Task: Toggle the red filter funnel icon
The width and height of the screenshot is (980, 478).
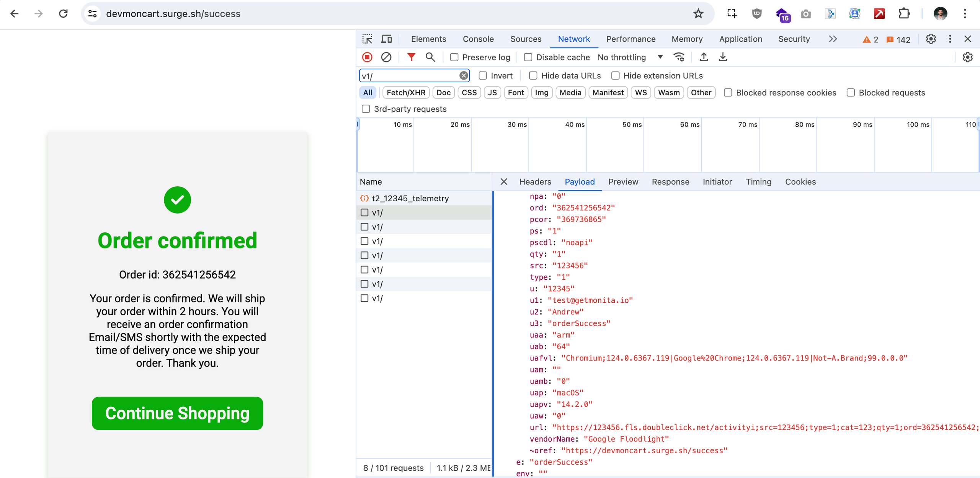Action: (x=411, y=57)
